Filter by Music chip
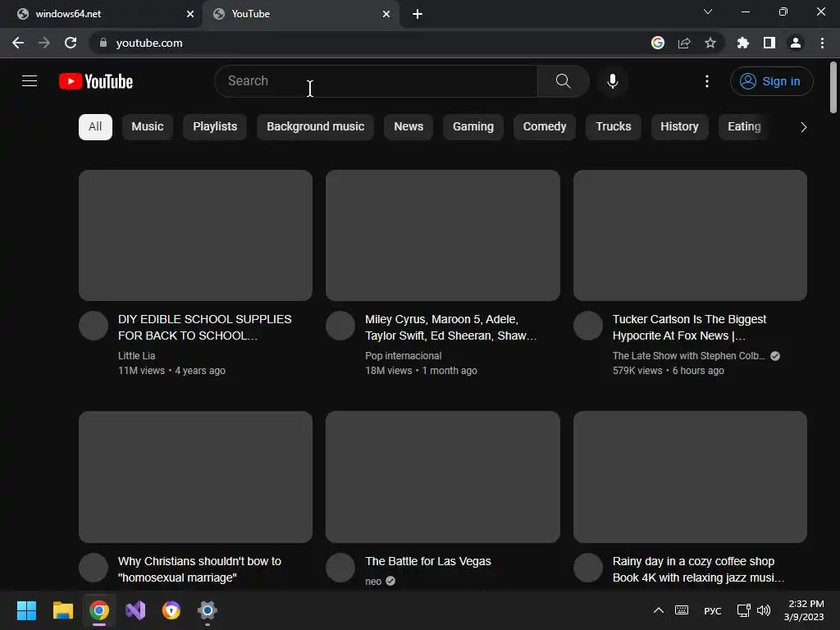This screenshot has width=840, height=630. (x=148, y=127)
